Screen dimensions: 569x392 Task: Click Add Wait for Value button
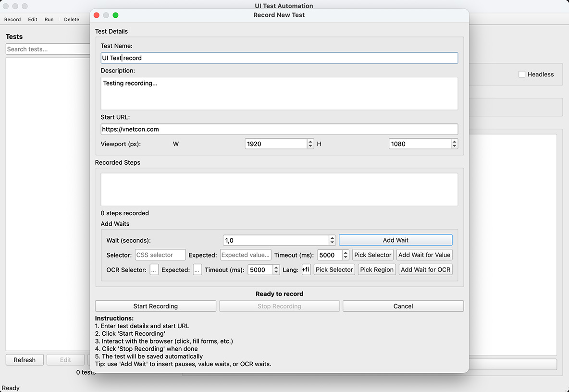(424, 255)
